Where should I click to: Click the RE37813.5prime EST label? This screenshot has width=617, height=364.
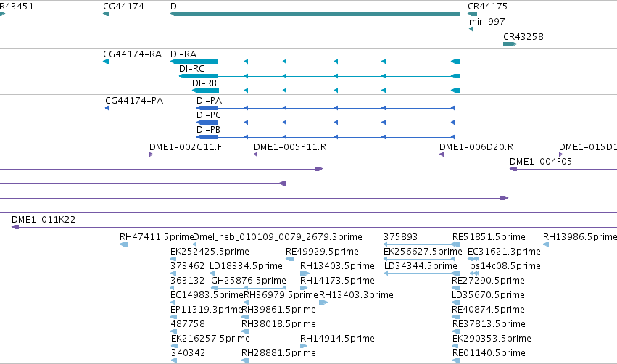click(489, 325)
